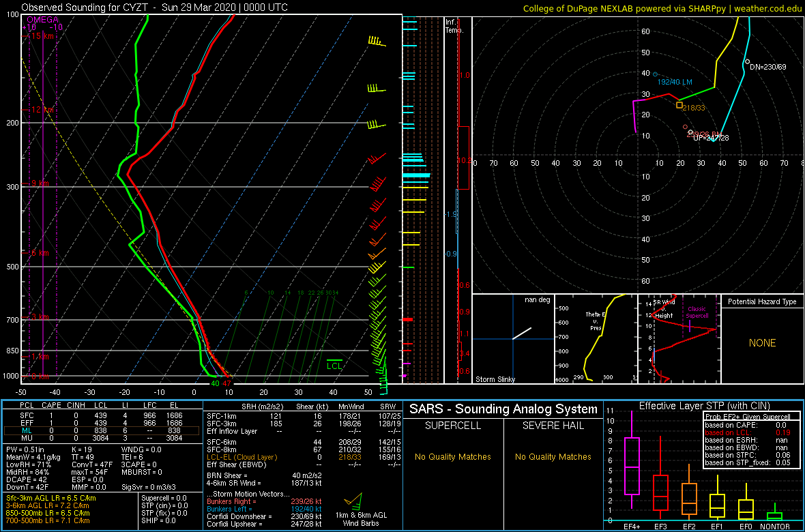The height and width of the screenshot is (532, 805).
Task: Click the 'Eff Inflow Layer' row
Action: (x=303, y=431)
